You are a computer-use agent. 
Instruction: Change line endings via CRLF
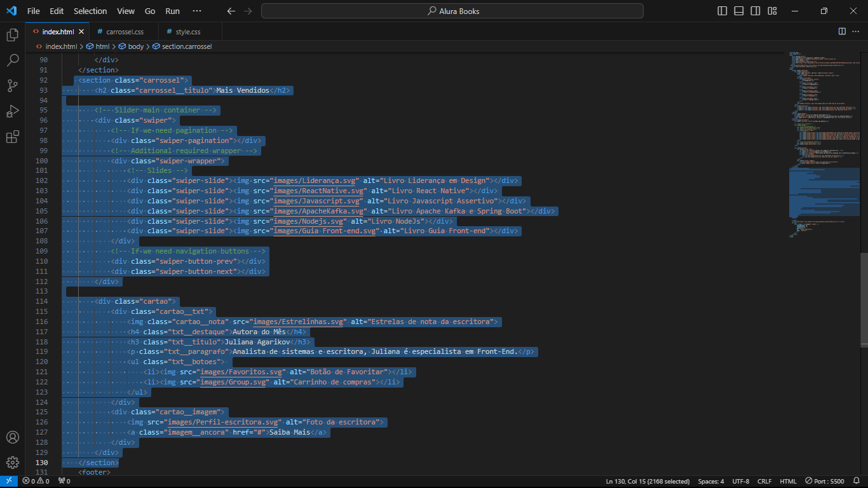pos(764,482)
